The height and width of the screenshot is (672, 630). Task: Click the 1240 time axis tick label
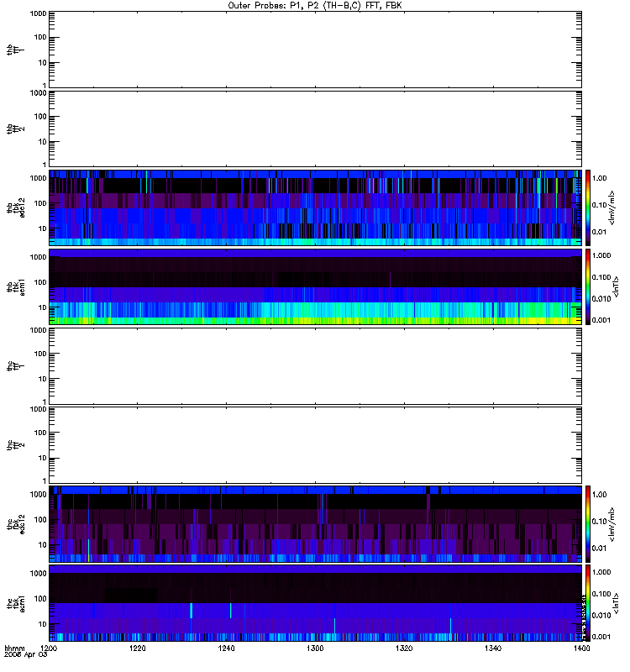(226, 648)
